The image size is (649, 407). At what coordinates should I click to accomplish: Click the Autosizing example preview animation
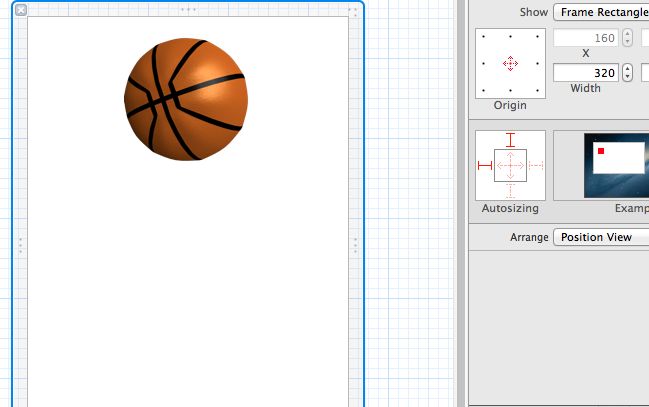click(616, 165)
